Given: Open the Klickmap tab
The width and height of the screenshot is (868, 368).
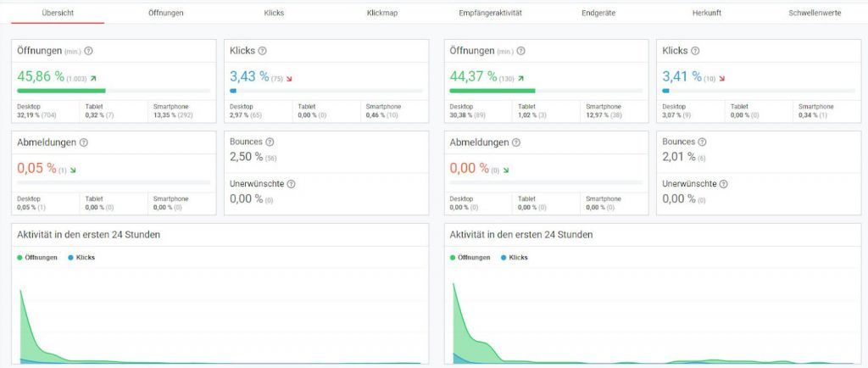Looking at the screenshot, I should 382,13.
